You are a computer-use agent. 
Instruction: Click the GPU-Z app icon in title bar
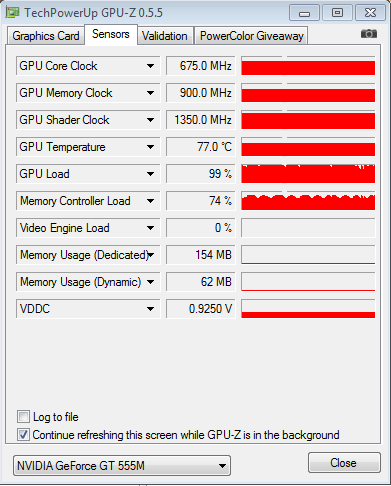13,13
